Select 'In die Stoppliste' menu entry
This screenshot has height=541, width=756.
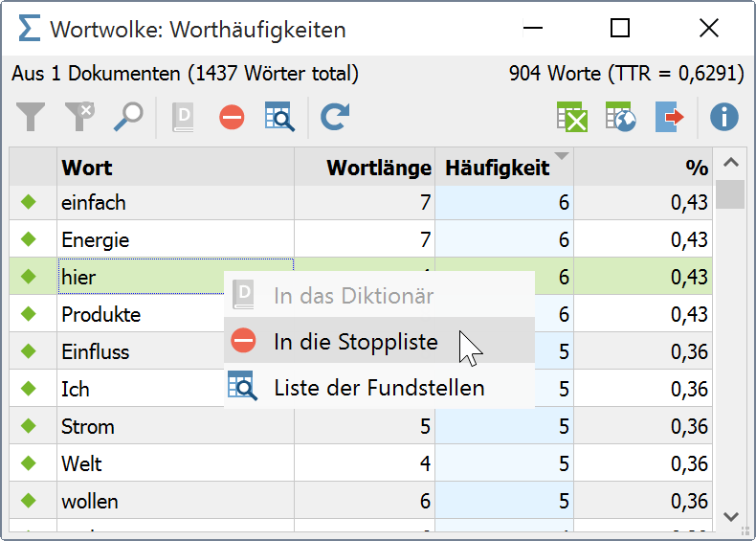click(380, 341)
